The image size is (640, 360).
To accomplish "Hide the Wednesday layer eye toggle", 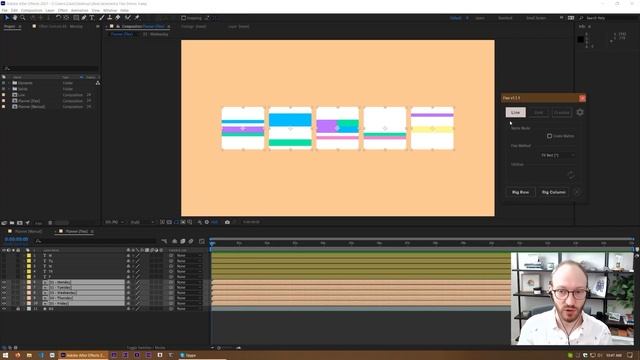I will click(4, 293).
